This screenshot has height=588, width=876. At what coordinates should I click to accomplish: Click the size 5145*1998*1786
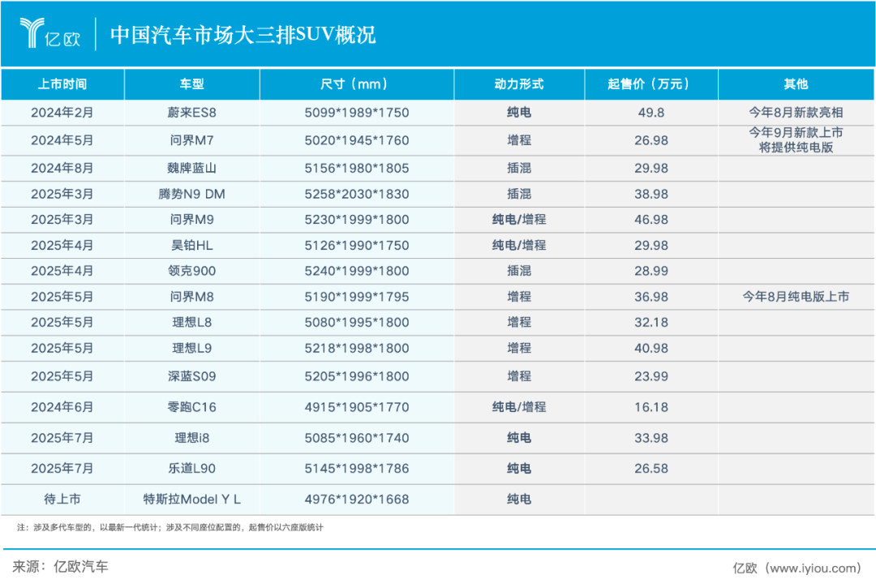click(356, 469)
